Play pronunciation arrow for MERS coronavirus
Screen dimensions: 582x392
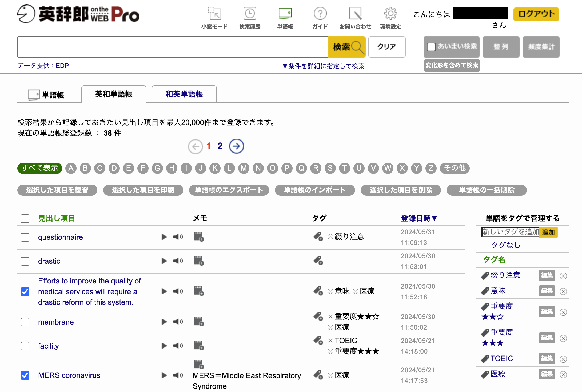[164, 375]
